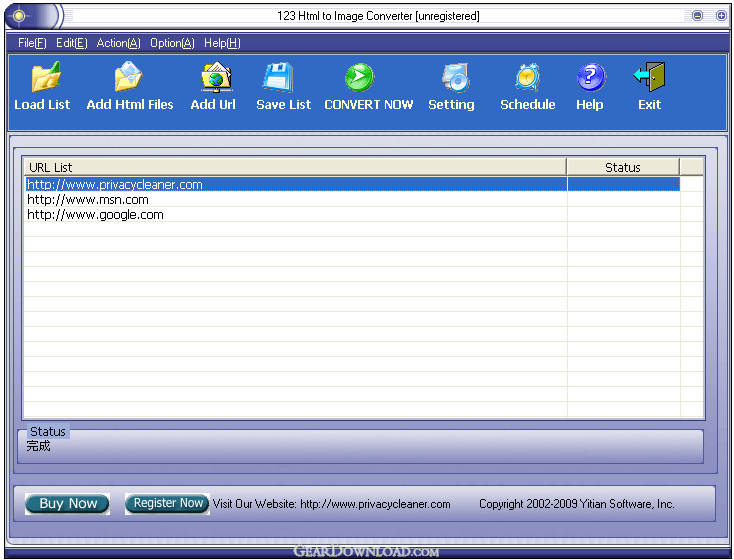Select the http://www.privacycleaner.com row
Screen dimensions: 734x560
tap(352, 184)
